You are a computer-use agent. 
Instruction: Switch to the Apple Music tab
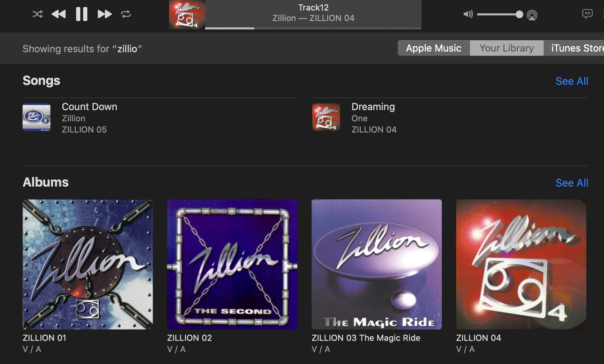pyautogui.click(x=434, y=48)
